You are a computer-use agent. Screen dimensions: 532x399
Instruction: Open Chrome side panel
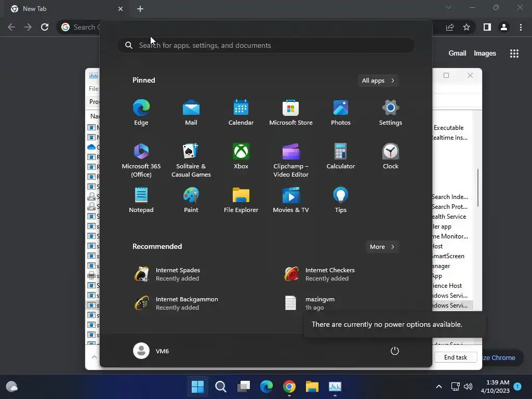pos(487,27)
